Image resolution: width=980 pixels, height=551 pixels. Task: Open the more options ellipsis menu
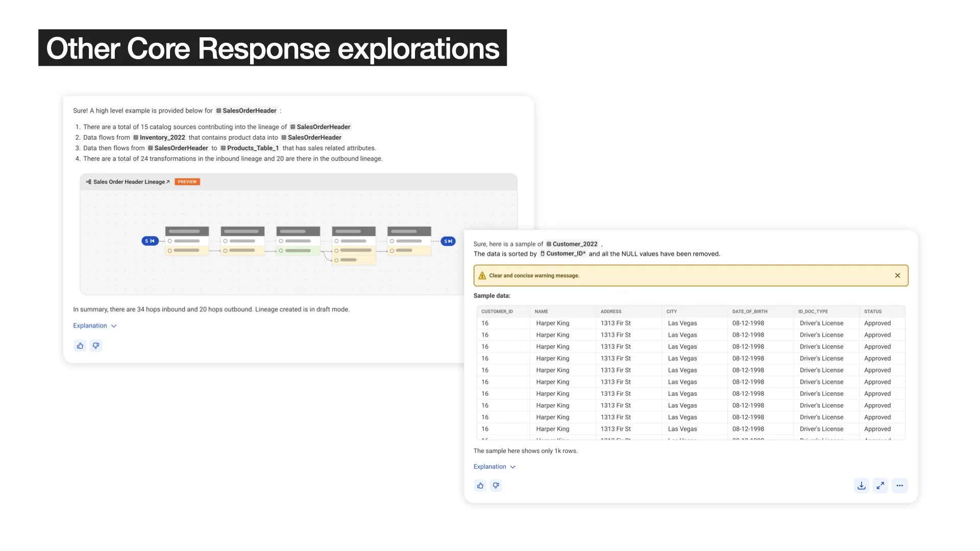click(900, 486)
